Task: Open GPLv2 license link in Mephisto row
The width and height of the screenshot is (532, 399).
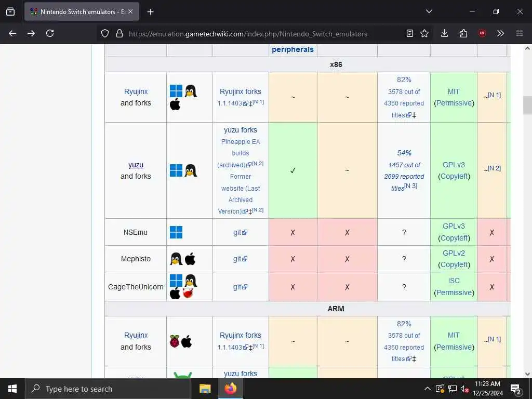Action: (x=454, y=253)
